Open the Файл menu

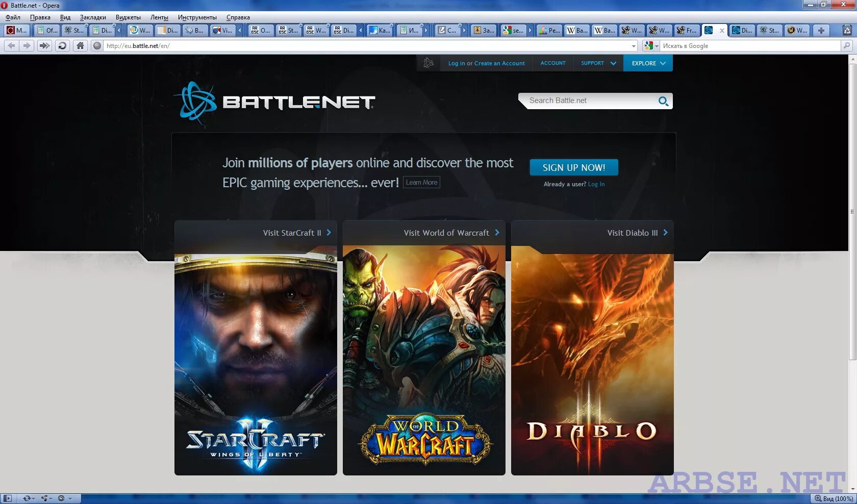13,17
